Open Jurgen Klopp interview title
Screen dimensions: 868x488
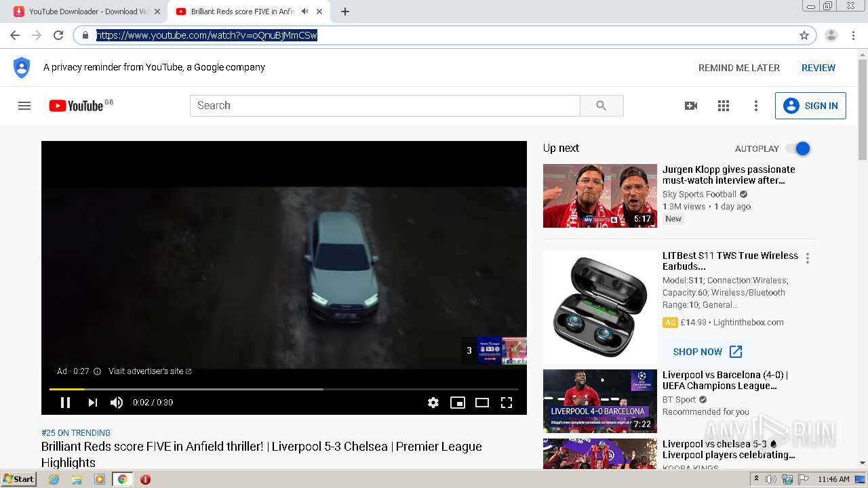coord(729,175)
